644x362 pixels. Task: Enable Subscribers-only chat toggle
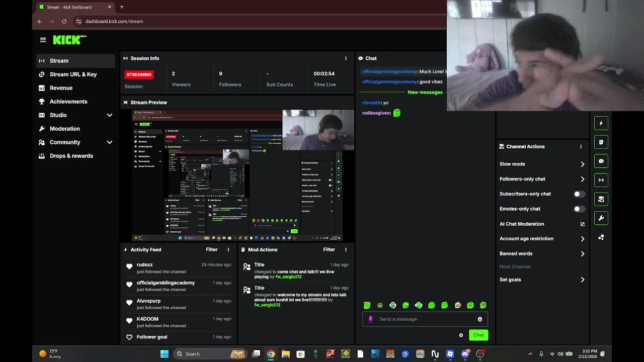click(579, 194)
